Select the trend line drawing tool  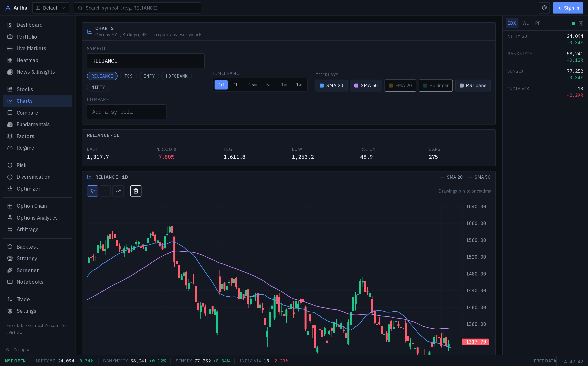click(x=118, y=191)
